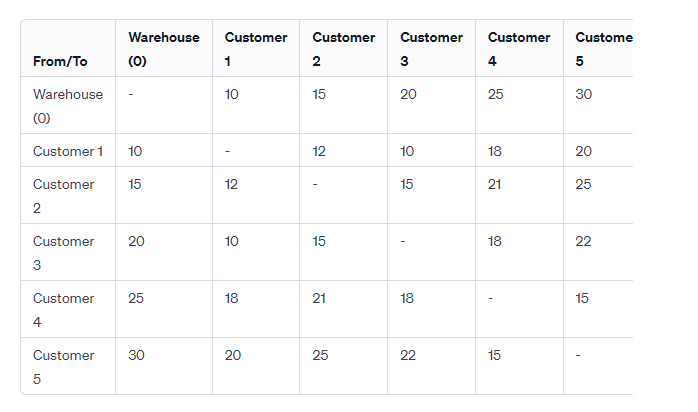The image size is (698, 412).
Task: Select the Warehouse (0) column header
Action: click(164, 49)
